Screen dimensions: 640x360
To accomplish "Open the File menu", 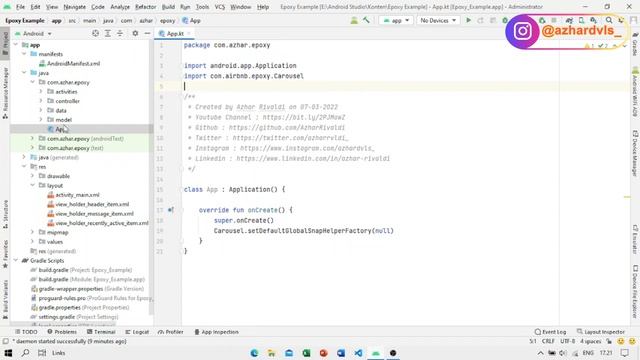I will click(x=20, y=7).
